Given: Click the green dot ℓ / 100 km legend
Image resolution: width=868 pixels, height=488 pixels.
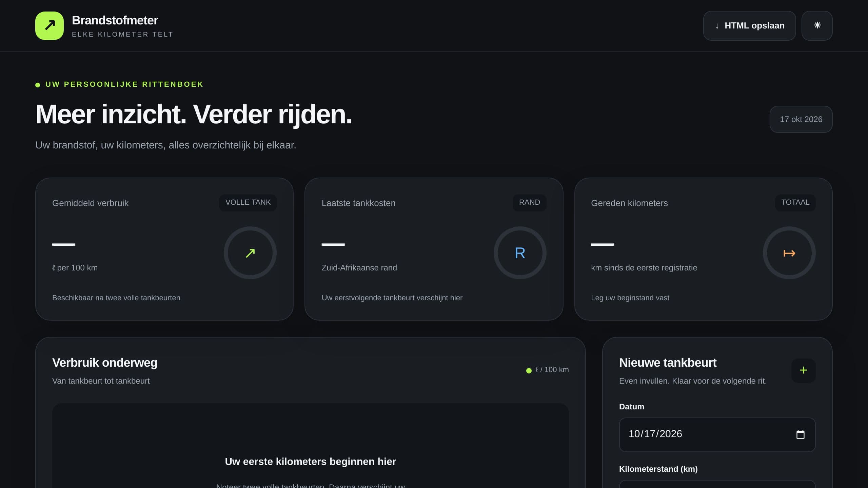Looking at the screenshot, I should coord(547,370).
